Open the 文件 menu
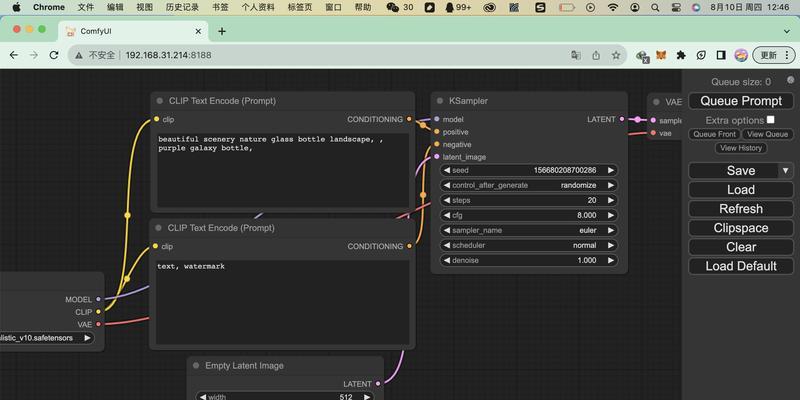Viewport: 800px width, 400px height. click(x=86, y=7)
